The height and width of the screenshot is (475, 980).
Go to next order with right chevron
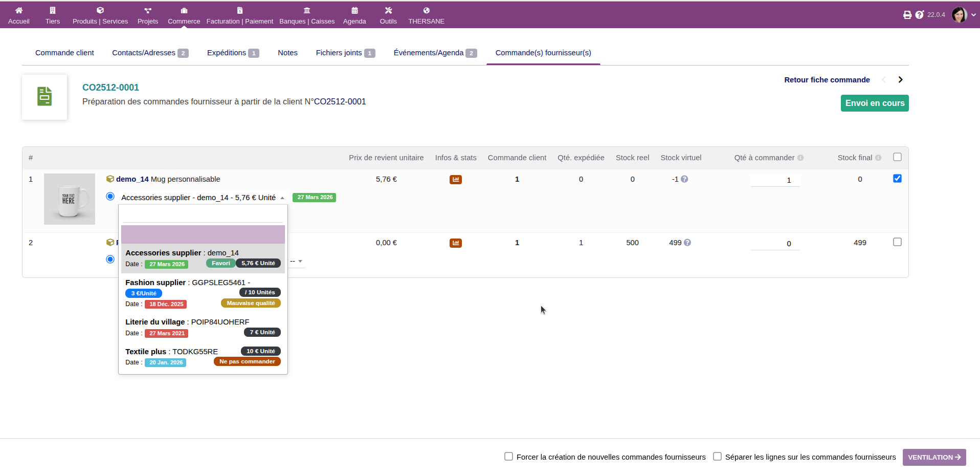900,80
